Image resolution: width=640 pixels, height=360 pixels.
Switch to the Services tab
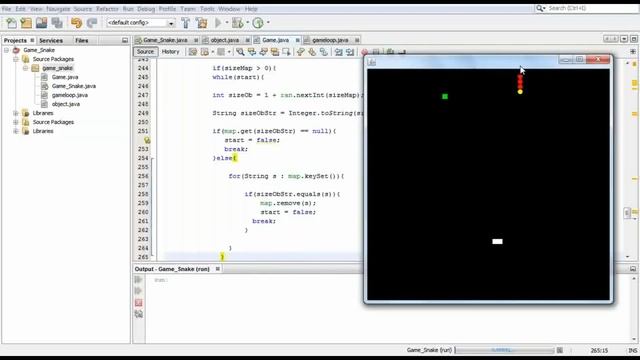click(51, 40)
